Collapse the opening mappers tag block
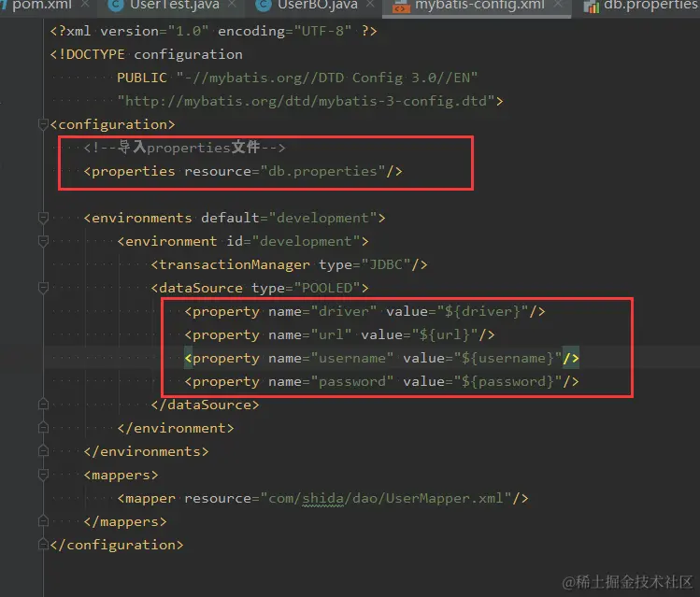Screen dimensions: 700x597 43,475
